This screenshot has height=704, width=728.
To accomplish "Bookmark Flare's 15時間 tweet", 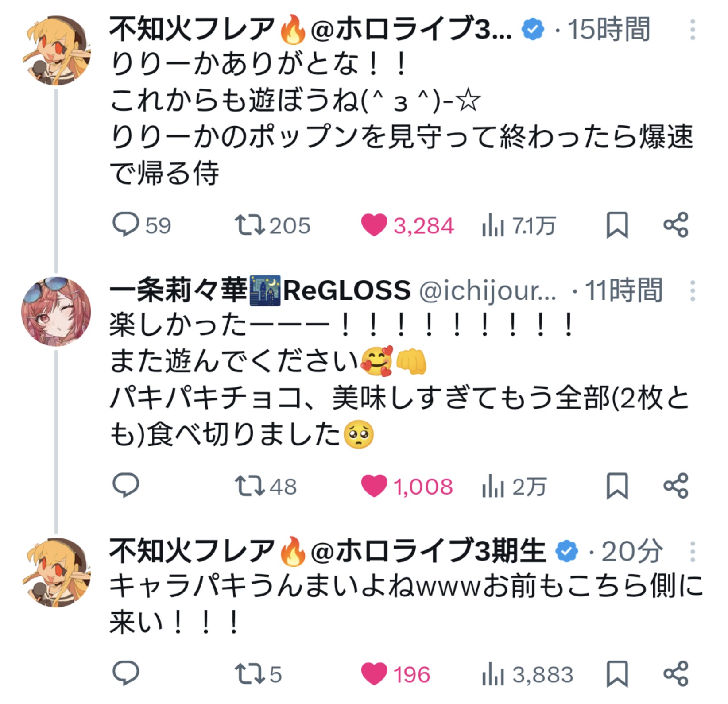I will tap(617, 225).
